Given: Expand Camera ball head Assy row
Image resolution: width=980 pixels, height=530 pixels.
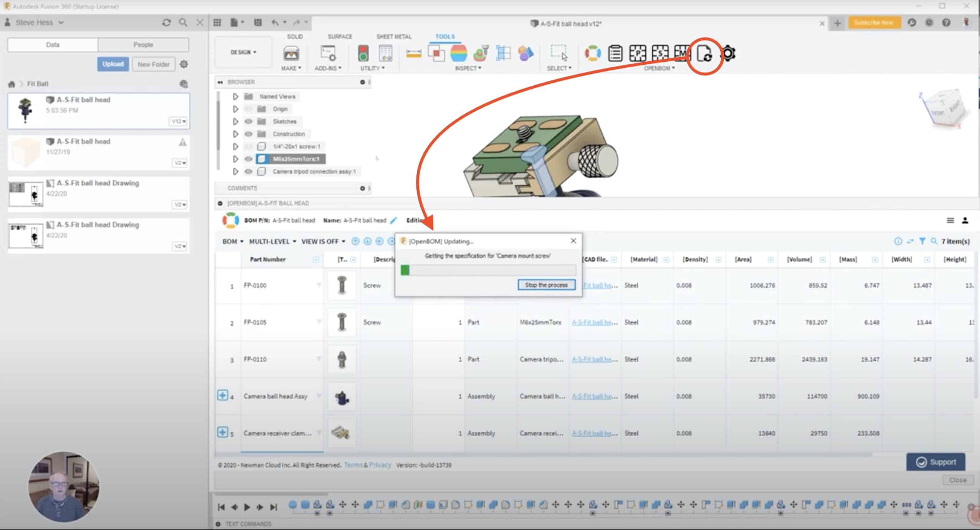Looking at the screenshot, I should 222,395.
